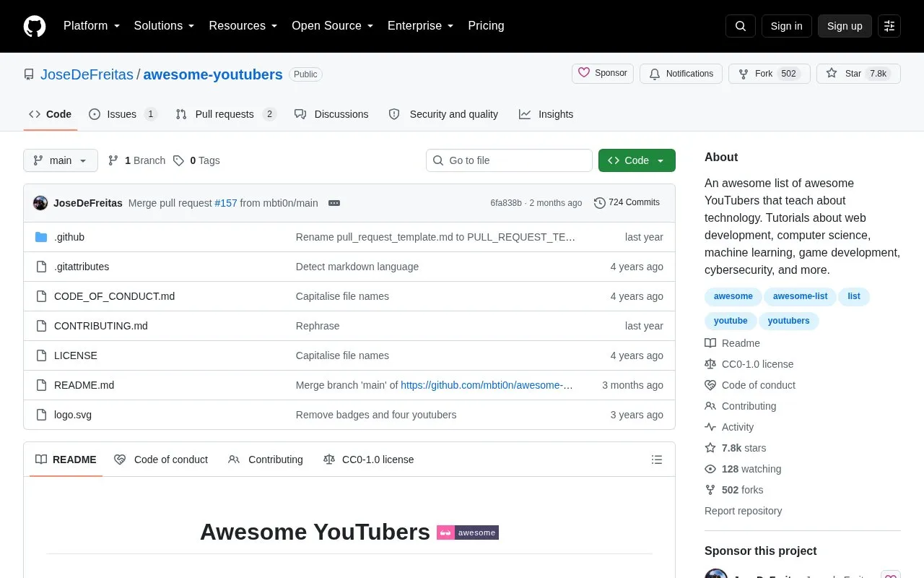The width and height of the screenshot is (924, 578).
Task: Fork the repository
Action: [768, 74]
